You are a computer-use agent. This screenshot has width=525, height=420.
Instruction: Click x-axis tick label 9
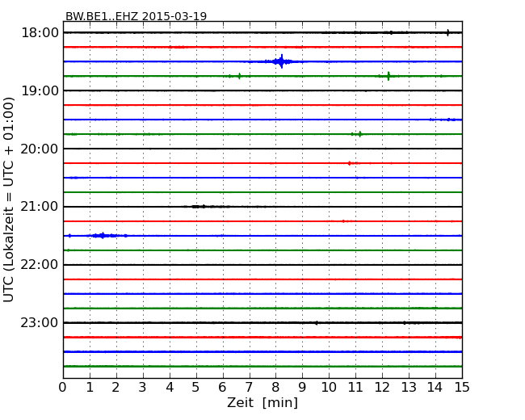coord(302,388)
